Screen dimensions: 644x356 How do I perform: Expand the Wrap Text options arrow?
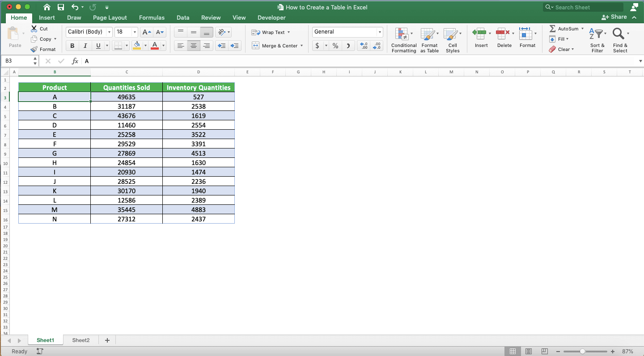pyautogui.click(x=288, y=32)
